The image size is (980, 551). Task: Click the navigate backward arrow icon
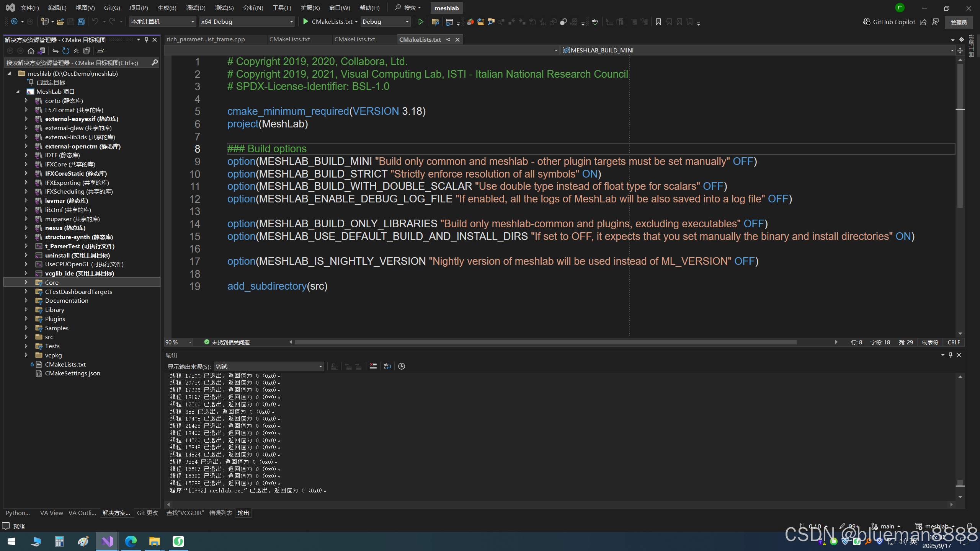(14, 22)
